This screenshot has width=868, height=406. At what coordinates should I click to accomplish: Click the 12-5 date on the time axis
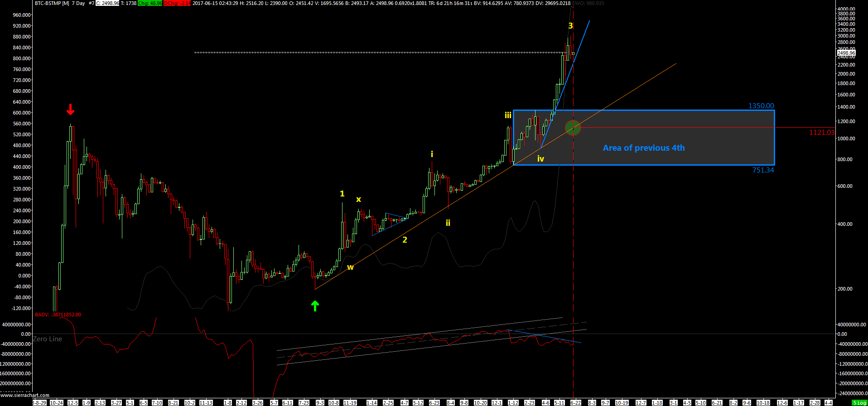tap(72, 402)
